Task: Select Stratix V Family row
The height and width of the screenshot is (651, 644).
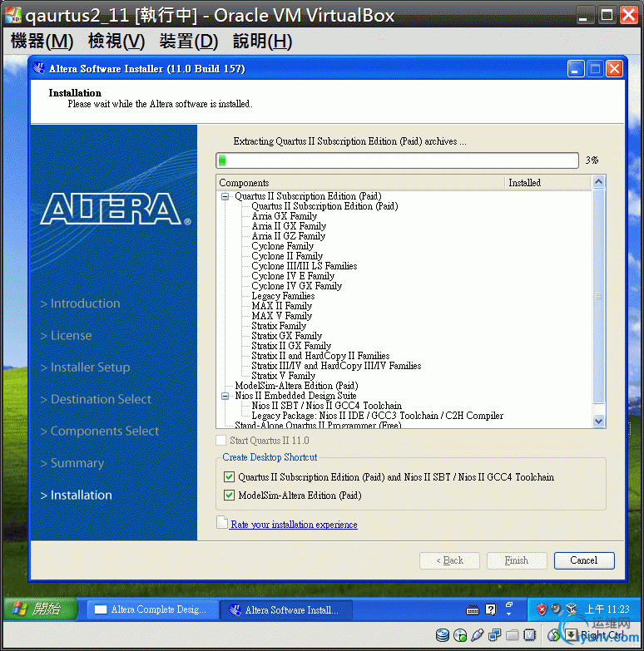Action: [284, 375]
